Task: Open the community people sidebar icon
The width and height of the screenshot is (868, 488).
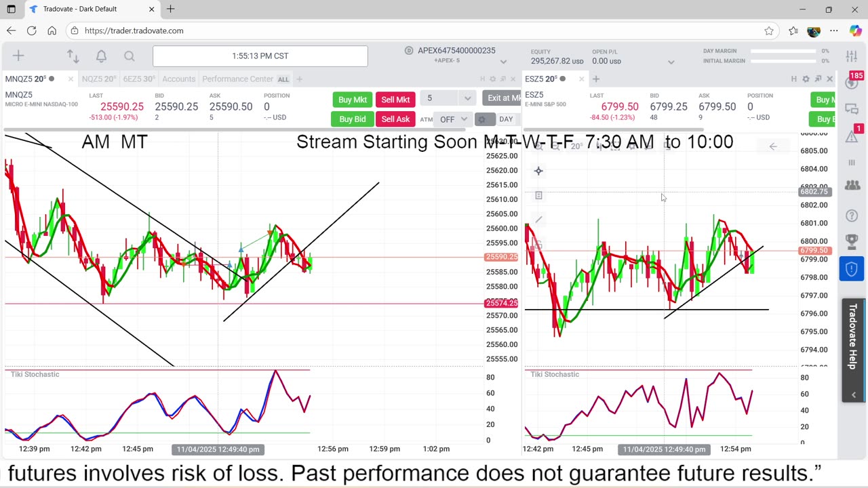Action: (x=852, y=185)
